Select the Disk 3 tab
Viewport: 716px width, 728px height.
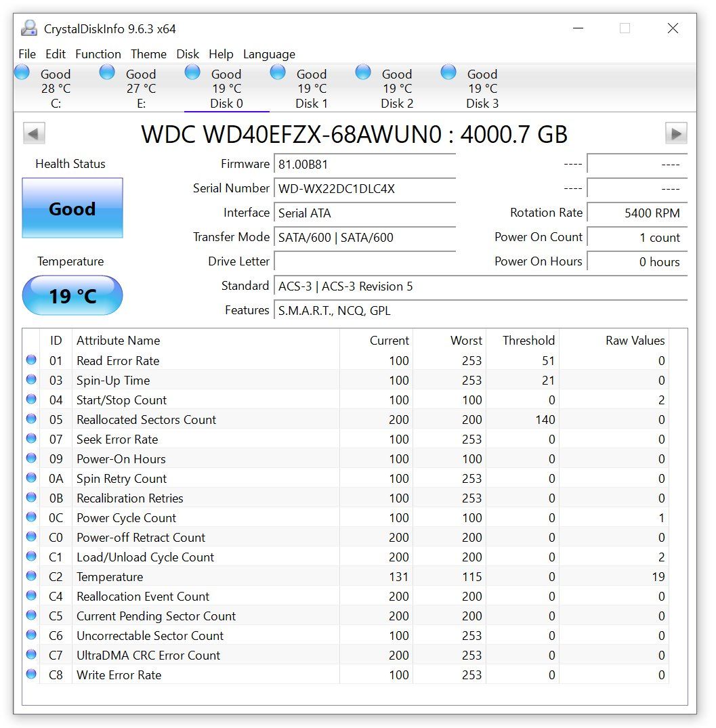482,88
